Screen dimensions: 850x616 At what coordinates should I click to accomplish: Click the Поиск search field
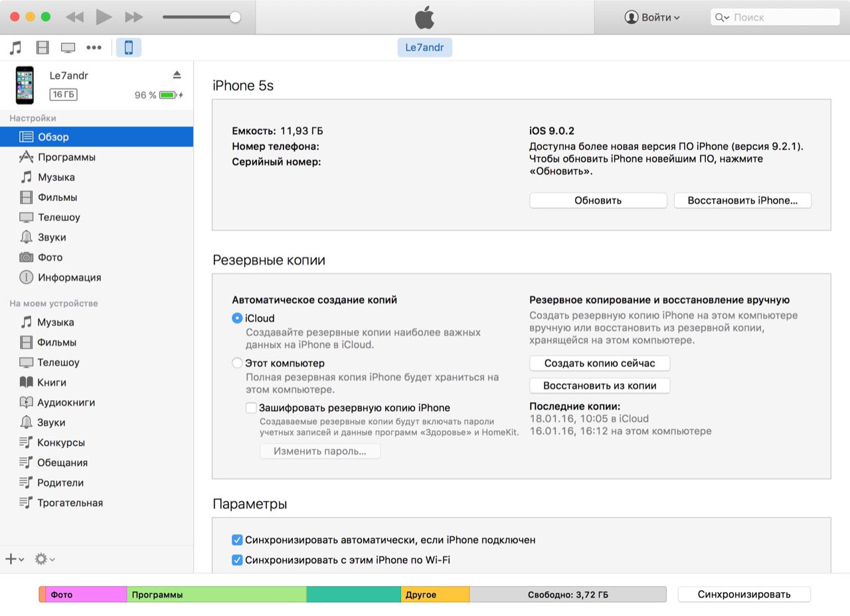pyautogui.click(x=776, y=17)
